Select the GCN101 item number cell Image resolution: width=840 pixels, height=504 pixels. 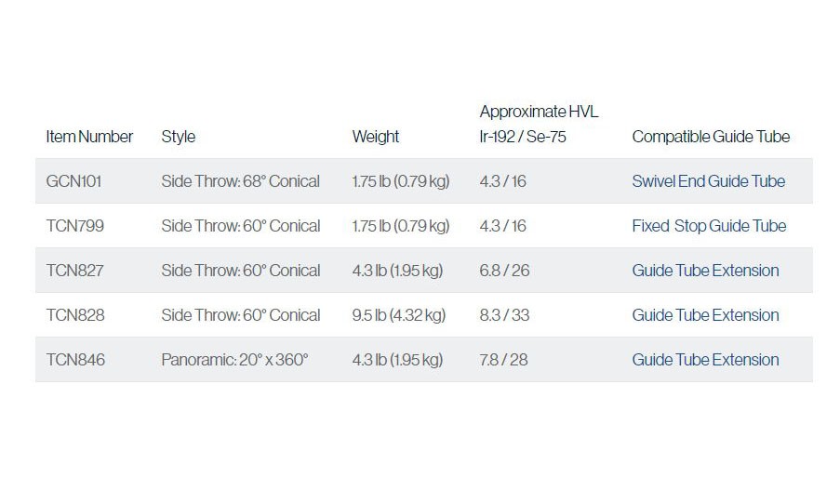[x=73, y=181]
